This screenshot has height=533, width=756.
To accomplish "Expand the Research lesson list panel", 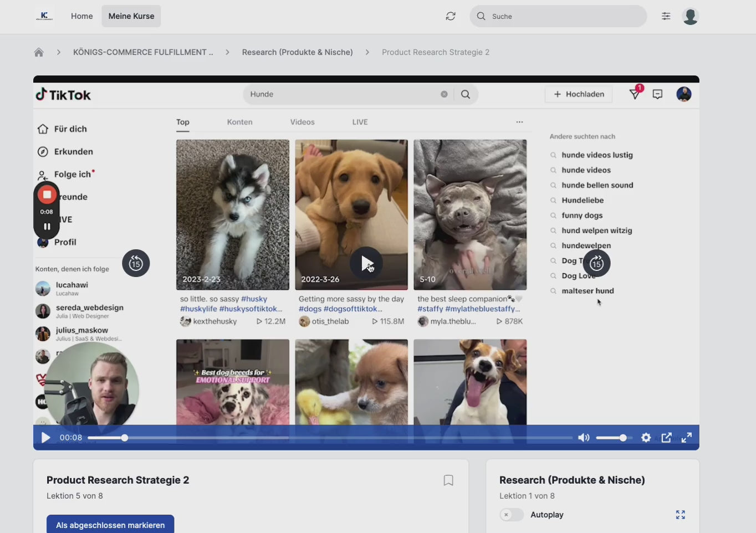I will [680, 515].
